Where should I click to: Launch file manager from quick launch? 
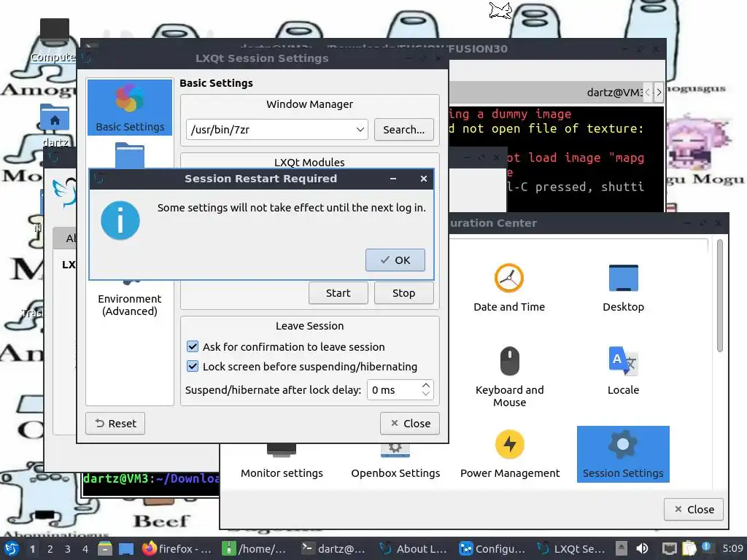click(x=105, y=549)
